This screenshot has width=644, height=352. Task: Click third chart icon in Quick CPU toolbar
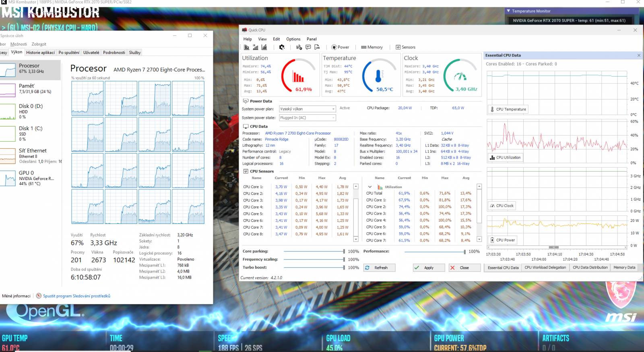pyautogui.click(x=264, y=47)
